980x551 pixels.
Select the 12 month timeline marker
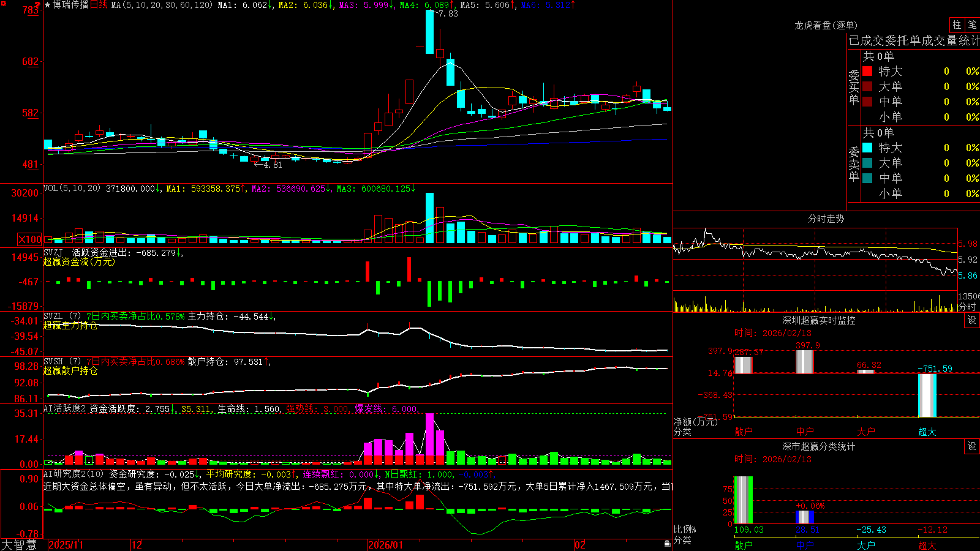pos(137,545)
